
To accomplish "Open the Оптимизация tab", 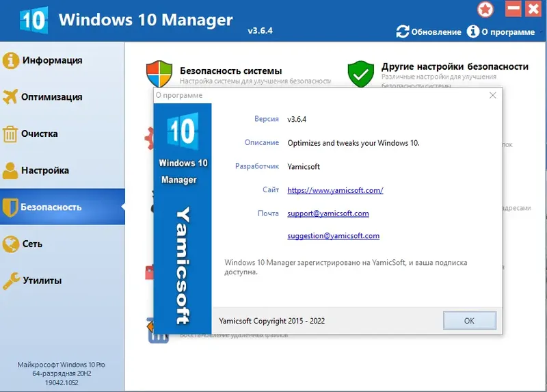I will (62, 97).
